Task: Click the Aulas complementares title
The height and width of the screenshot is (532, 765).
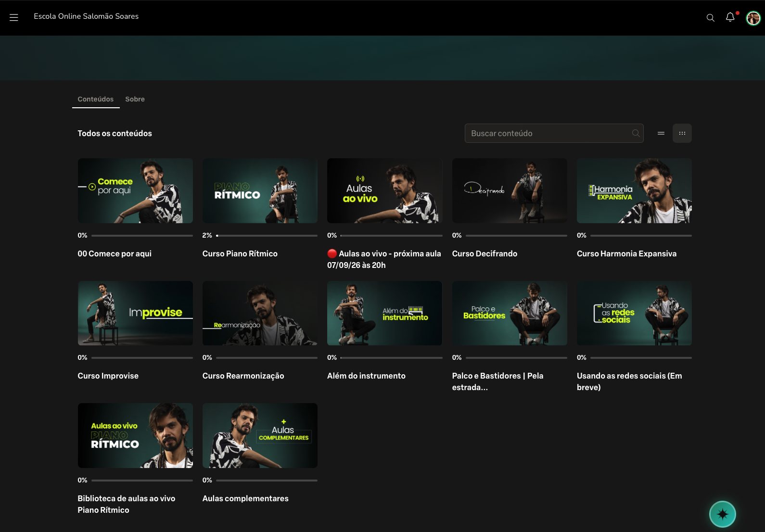Action: pyautogui.click(x=245, y=498)
